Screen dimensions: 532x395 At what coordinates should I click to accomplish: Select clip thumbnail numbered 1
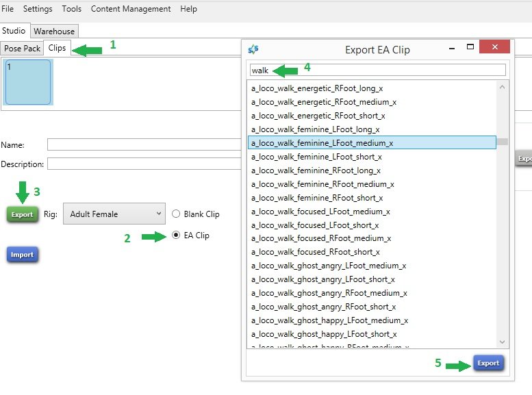pyautogui.click(x=28, y=82)
